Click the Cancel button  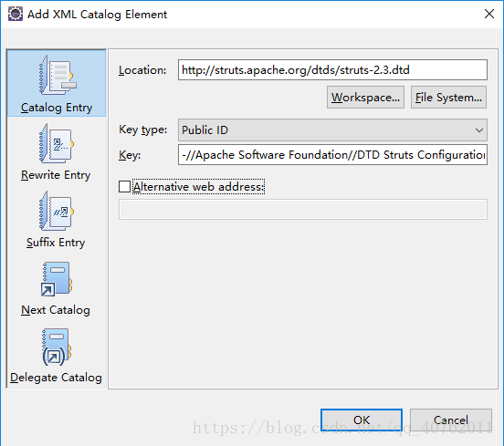click(x=451, y=420)
